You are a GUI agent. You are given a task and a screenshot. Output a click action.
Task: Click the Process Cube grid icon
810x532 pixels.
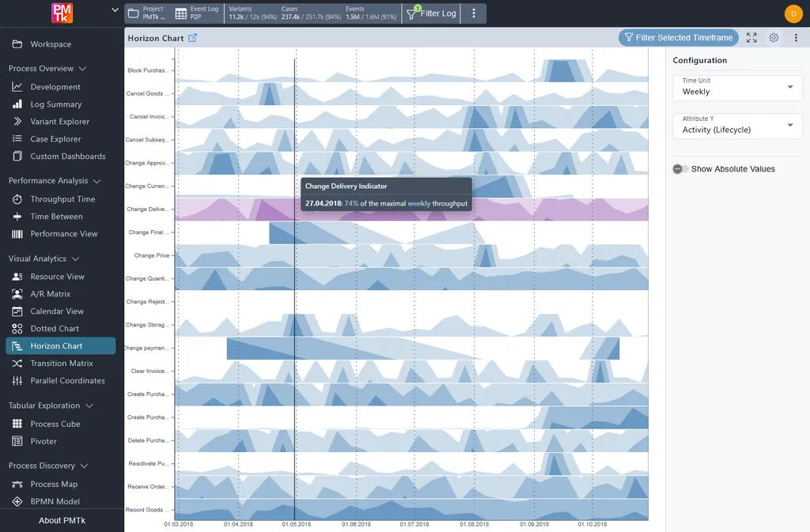tap(17, 424)
